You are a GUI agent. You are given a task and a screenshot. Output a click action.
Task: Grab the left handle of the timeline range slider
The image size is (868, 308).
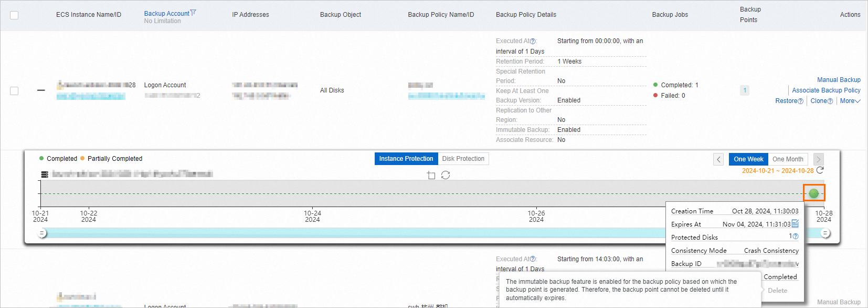42,233
